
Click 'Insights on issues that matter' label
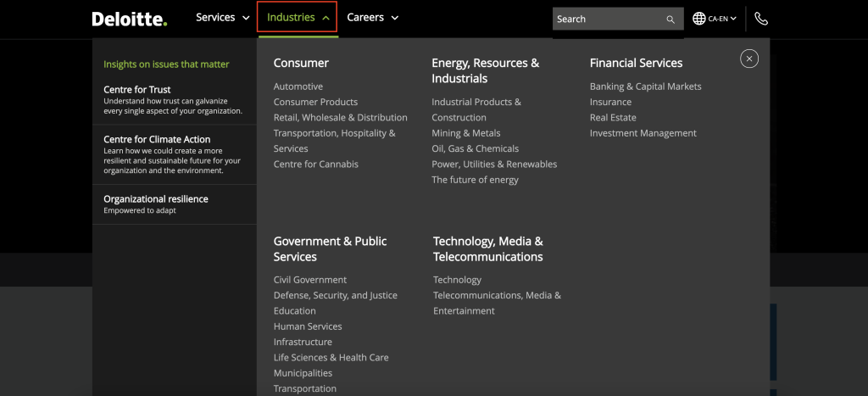[166, 64]
